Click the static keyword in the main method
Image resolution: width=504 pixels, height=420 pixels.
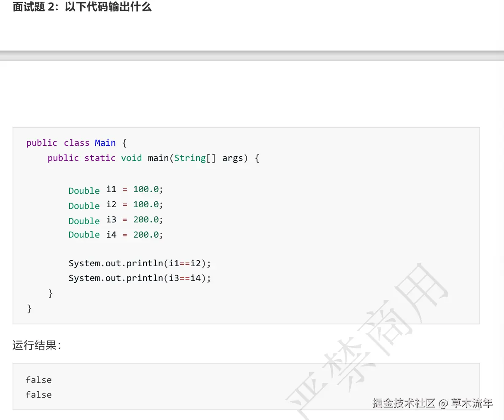[100, 158]
